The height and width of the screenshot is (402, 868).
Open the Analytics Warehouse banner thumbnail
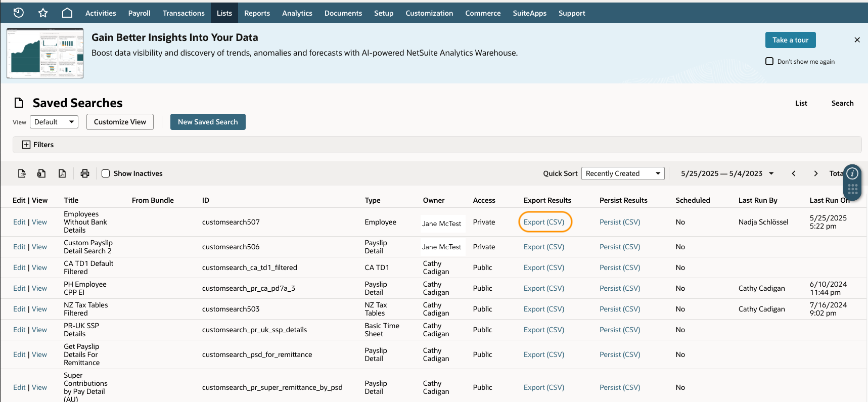[45, 53]
